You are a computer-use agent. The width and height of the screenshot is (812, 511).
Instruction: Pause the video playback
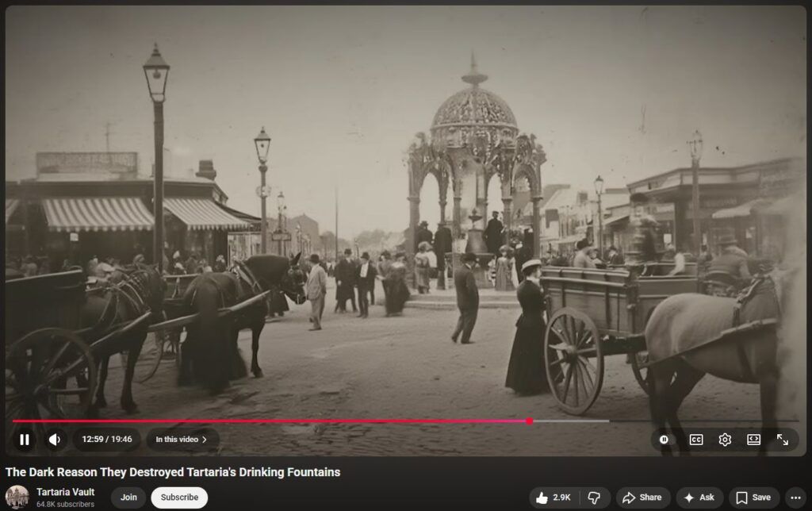(x=25, y=440)
